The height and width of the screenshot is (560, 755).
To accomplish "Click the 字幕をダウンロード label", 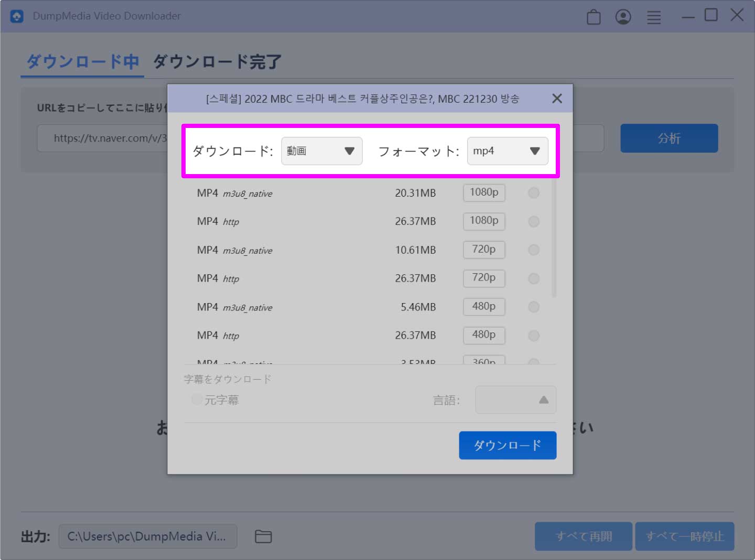I will [x=228, y=379].
